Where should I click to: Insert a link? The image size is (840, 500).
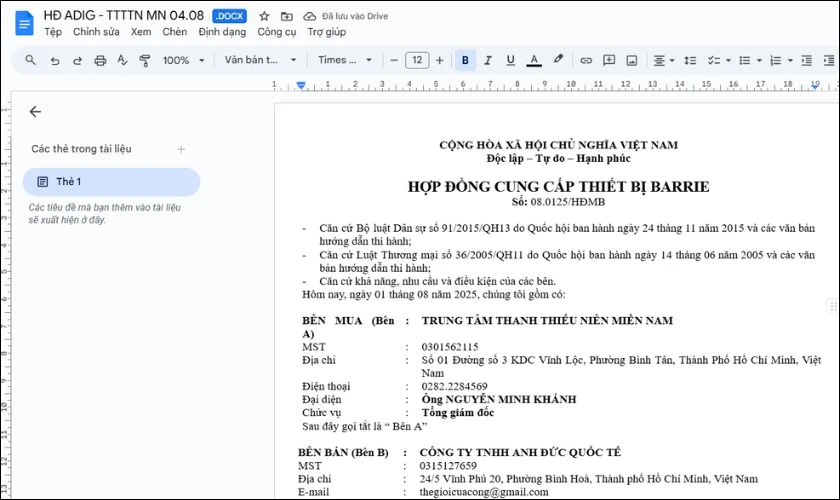click(x=586, y=61)
